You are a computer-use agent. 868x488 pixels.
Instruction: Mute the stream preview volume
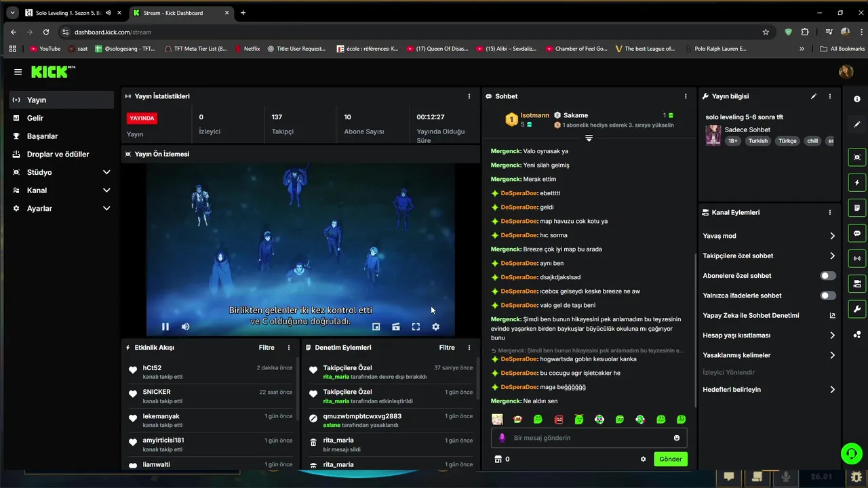click(186, 327)
